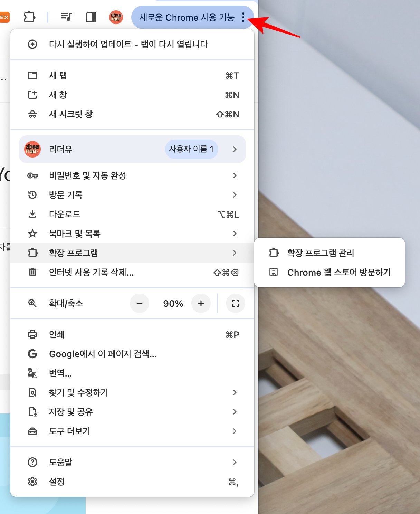420x514 pixels.
Task: Click the Google G icon
Action: pos(32,354)
